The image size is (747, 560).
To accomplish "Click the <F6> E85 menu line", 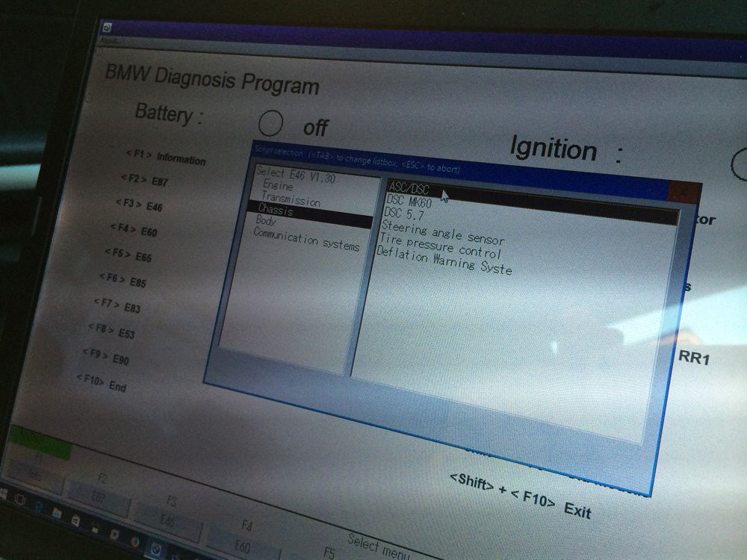I will tap(123, 280).
